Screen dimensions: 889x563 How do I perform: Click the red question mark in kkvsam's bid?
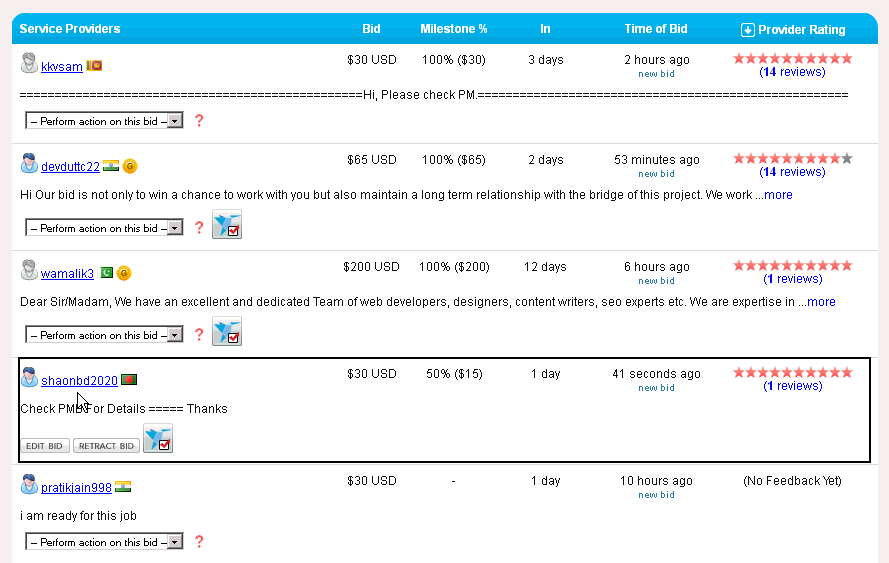click(199, 121)
